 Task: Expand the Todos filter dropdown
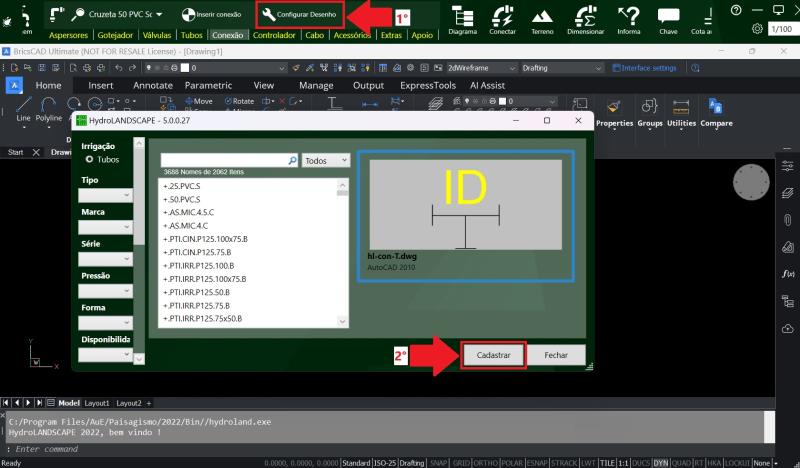[326, 160]
